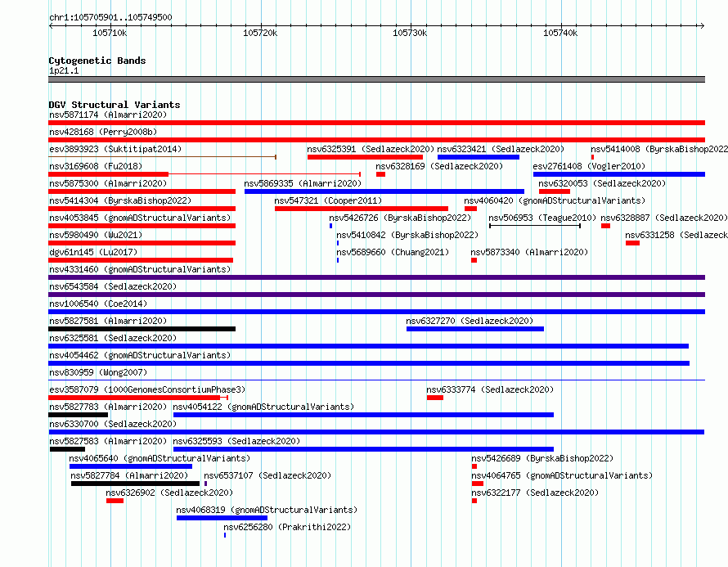Screen dimensions: 728x567
Task: Select the nsv5410842 (ByrskaBishop2022) label
Action: [407, 235]
